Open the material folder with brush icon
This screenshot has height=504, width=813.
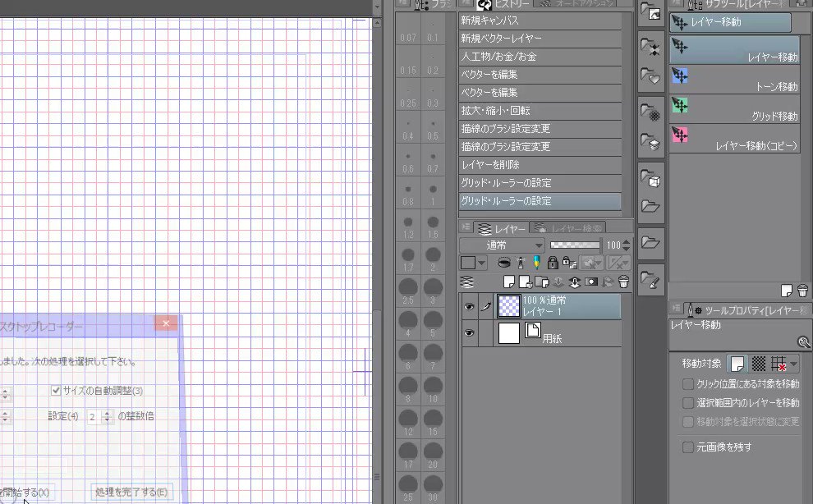pyautogui.click(x=650, y=281)
